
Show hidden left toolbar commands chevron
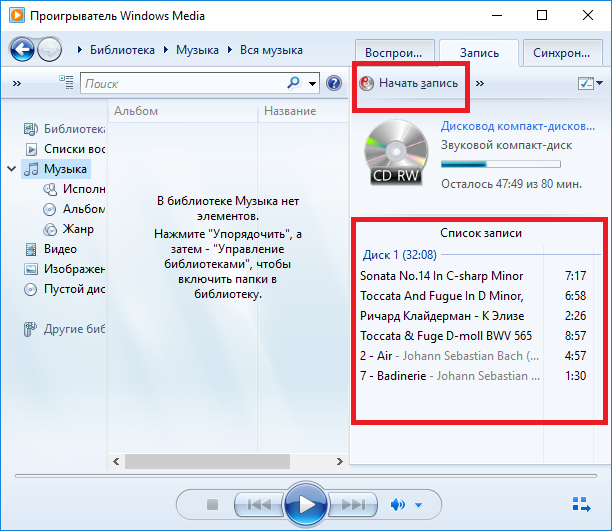[17, 83]
